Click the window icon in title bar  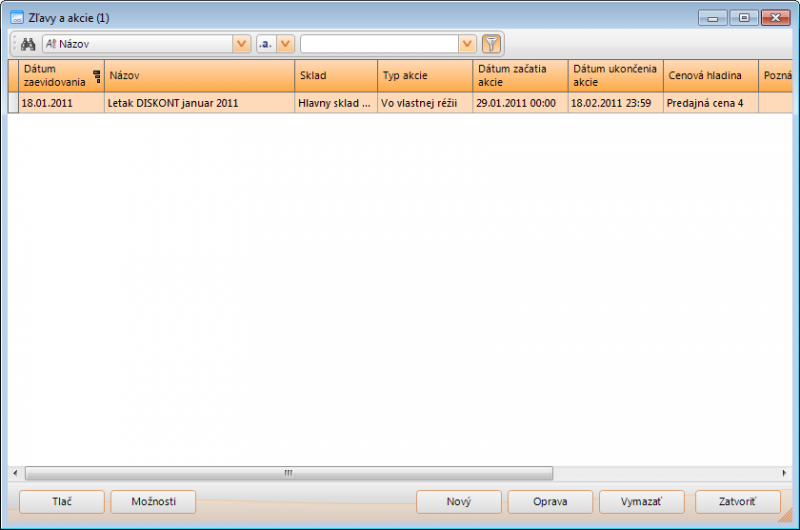tap(16, 18)
